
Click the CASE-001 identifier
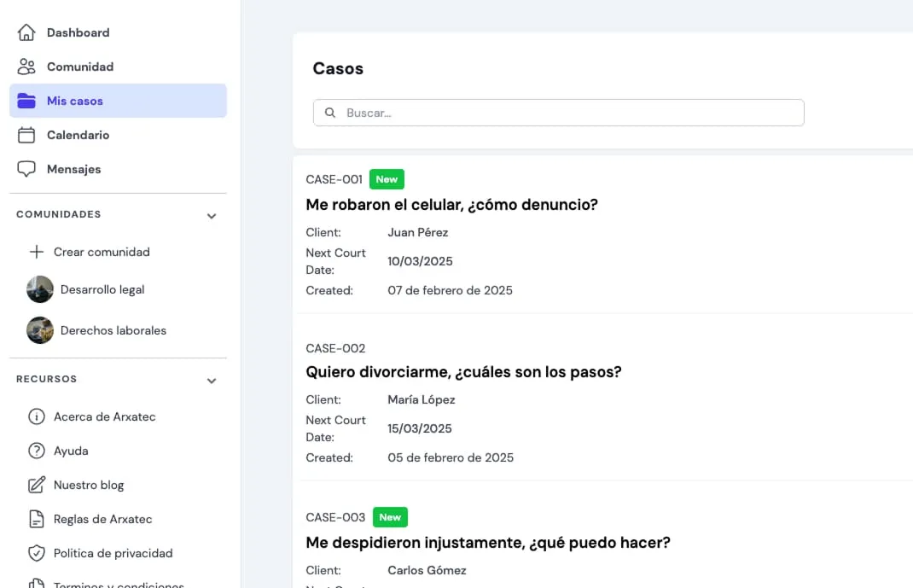point(334,179)
